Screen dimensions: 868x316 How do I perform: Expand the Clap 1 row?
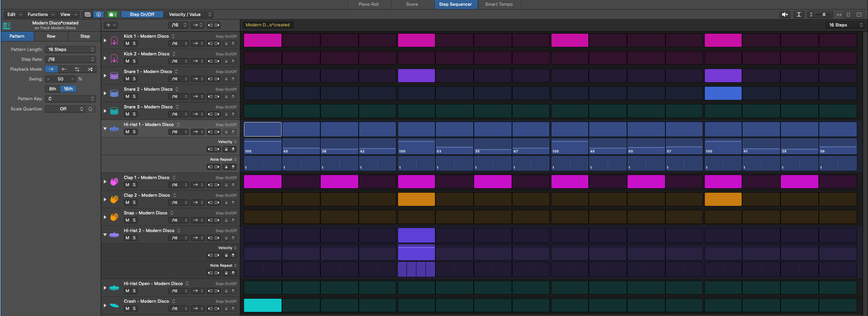click(x=105, y=182)
